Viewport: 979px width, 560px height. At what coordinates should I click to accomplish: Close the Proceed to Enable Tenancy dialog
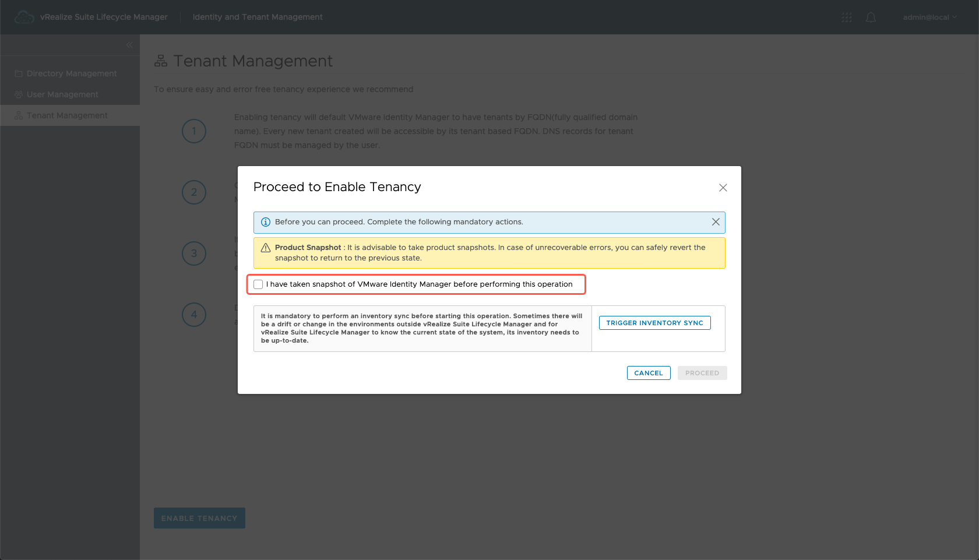click(723, 188)
